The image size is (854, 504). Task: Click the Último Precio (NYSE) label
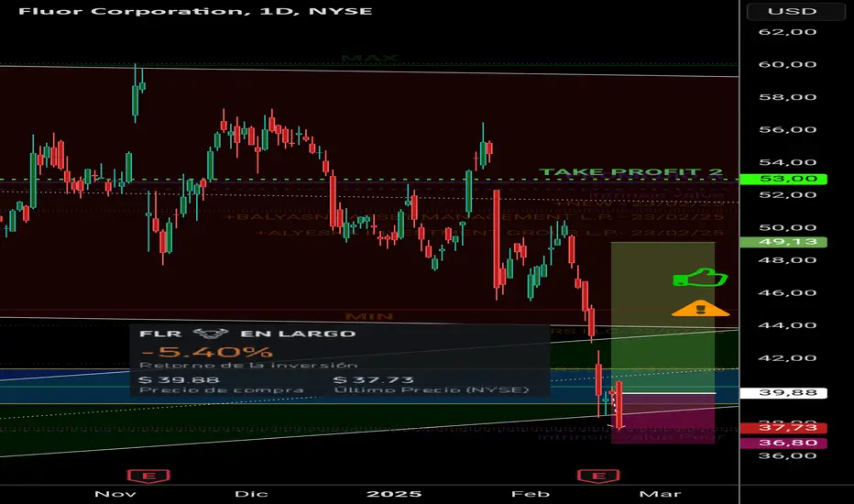(x=432, y=390)
